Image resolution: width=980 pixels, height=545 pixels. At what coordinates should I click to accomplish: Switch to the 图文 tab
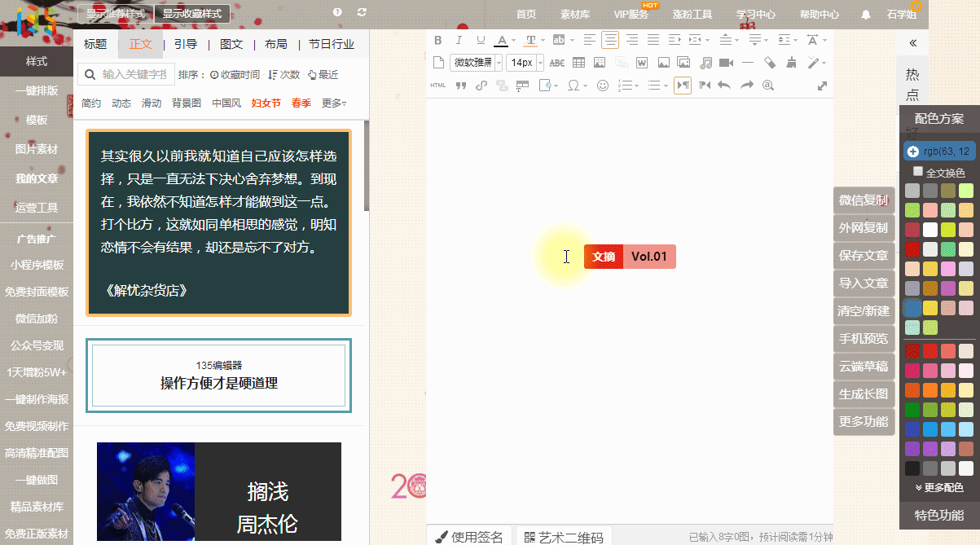coord(231,44)
